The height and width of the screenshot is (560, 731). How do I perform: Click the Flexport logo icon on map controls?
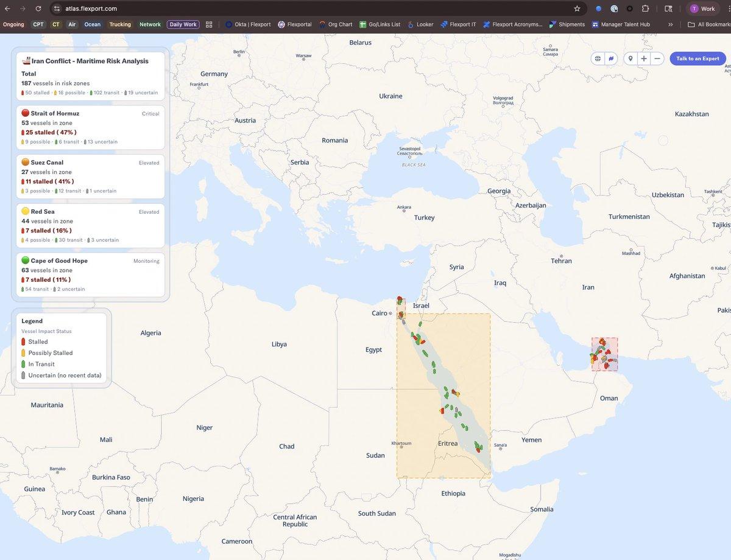611,58
